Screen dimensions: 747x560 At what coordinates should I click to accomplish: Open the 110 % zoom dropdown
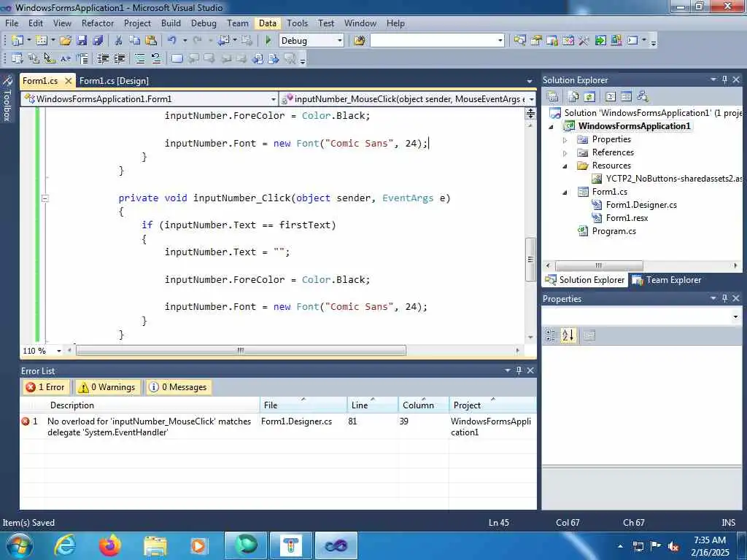point(59,351)
